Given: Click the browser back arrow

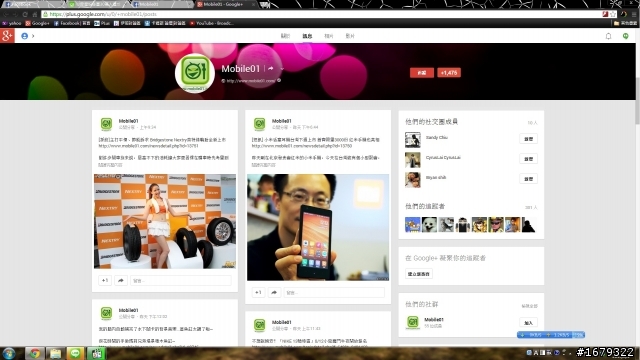Looking at the screenshot, I should [x=6, y=14].
